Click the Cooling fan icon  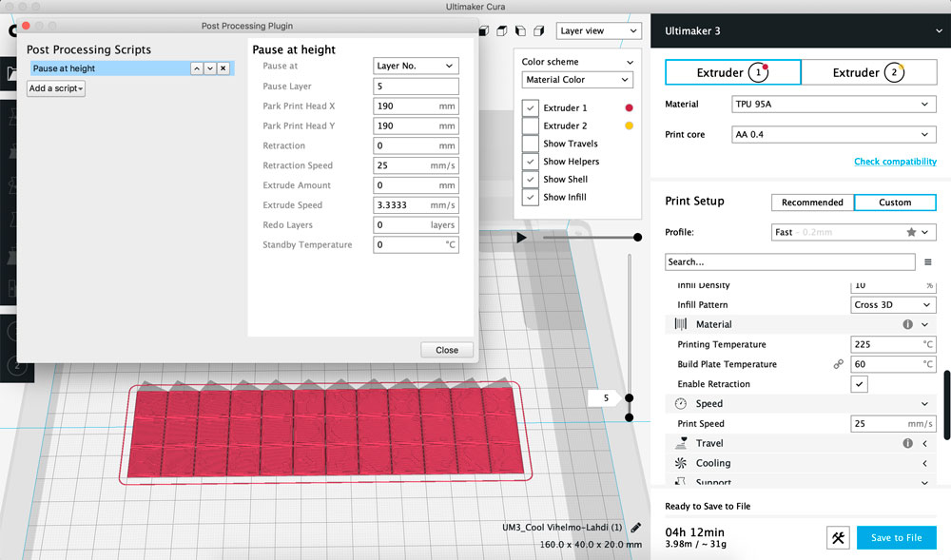[x=681, y=463]
